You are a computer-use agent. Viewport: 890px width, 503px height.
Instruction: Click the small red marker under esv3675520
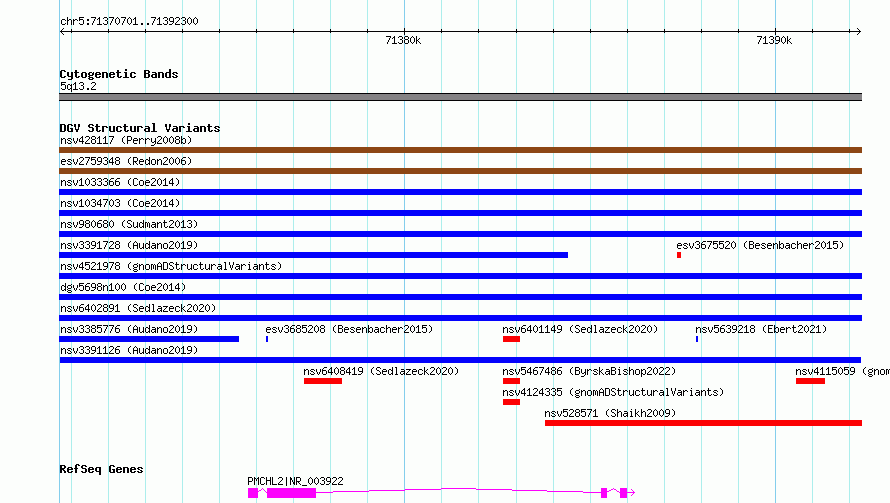679,255
